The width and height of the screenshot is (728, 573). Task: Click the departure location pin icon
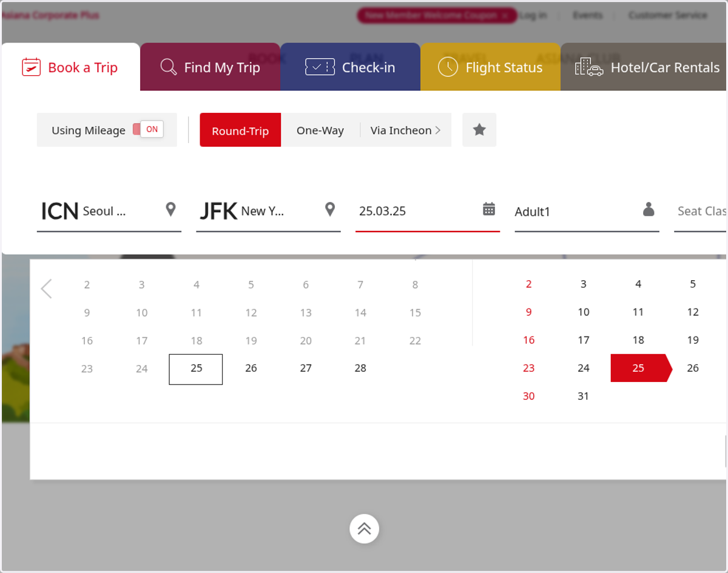click(x=171, y=210)
